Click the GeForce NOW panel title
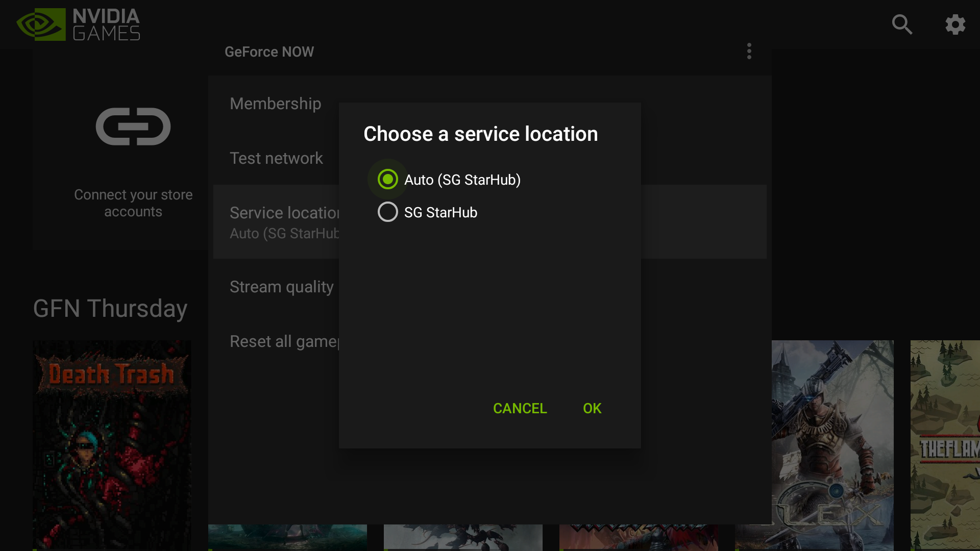Screen dimensions: 980x551 pyautogui.click(x=269, y=52)
